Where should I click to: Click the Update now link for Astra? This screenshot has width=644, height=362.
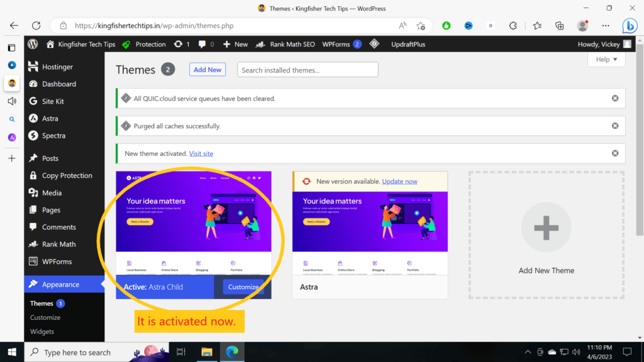[399, 182]
